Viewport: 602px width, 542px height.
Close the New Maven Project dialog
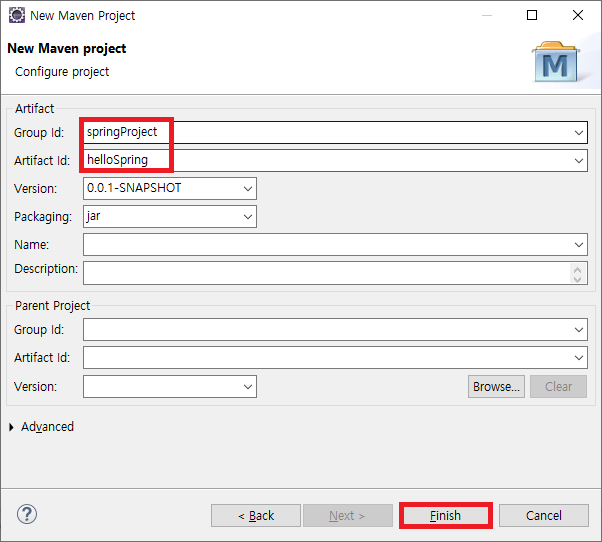tap(578, 15)
